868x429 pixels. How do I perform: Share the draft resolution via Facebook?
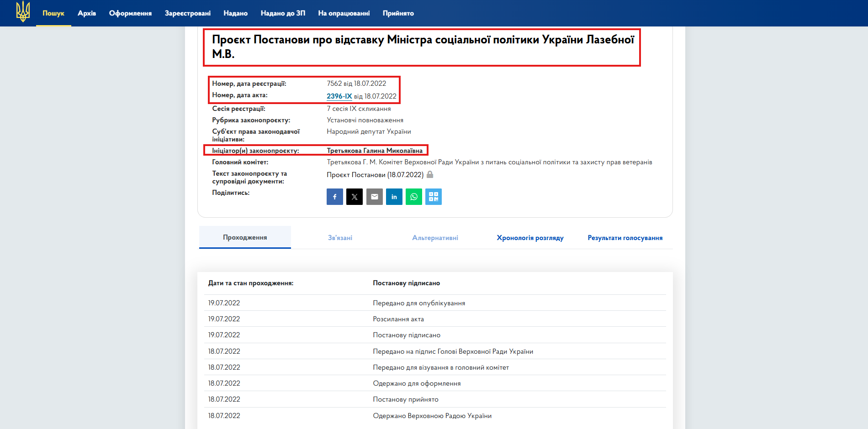[335, 197]
